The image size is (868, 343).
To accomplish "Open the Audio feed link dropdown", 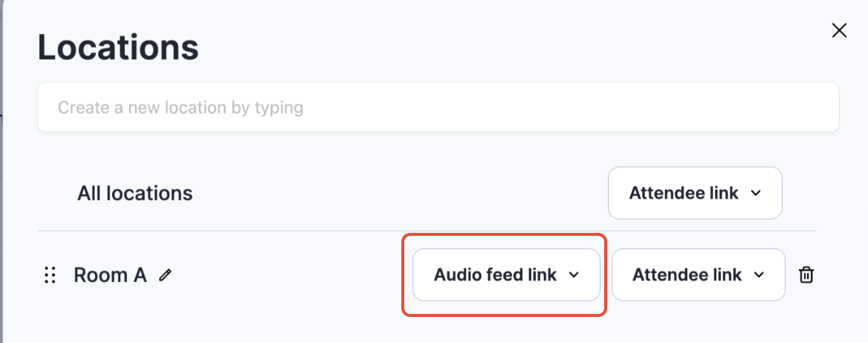I will pos(506,275).
